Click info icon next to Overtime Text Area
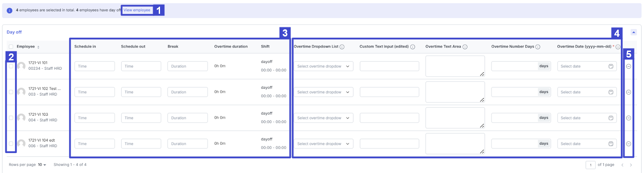Screen dimensions: 644x173 [465, 47]
